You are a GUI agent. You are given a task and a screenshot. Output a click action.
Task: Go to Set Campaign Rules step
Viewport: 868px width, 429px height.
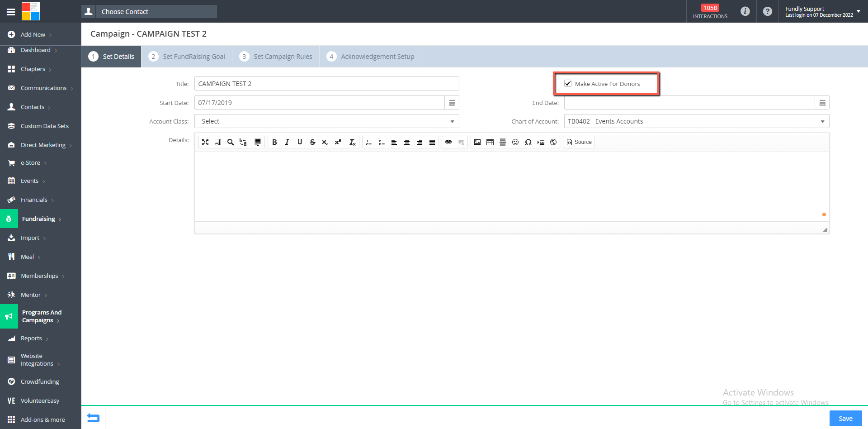point(276,57)
